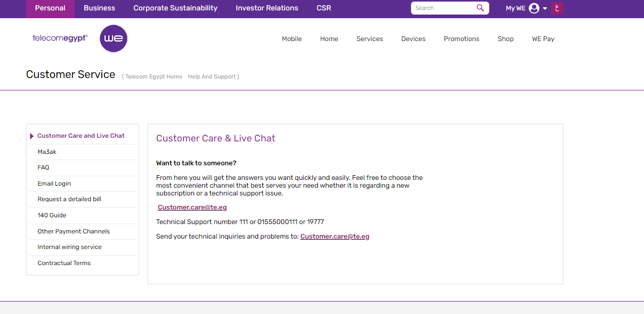The image size is (644, 314).
Task: Focus the Search input field
Action: tap(444, 8)
